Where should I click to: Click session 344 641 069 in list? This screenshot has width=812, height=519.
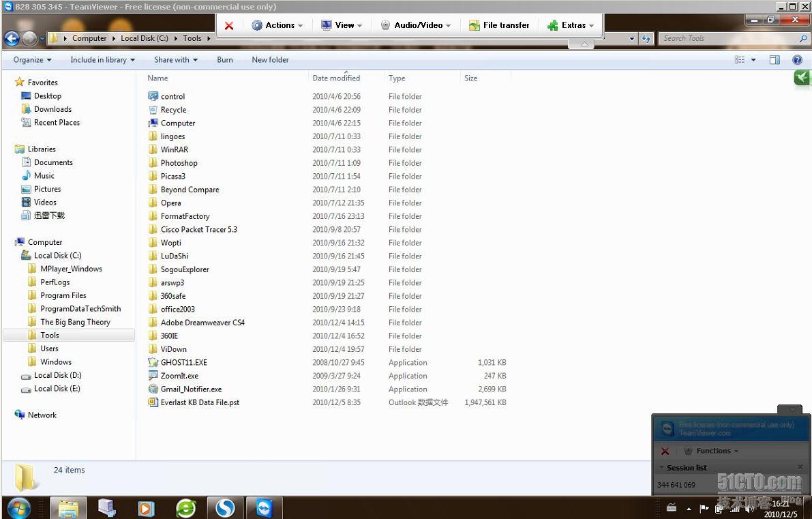tap(676, 485)
